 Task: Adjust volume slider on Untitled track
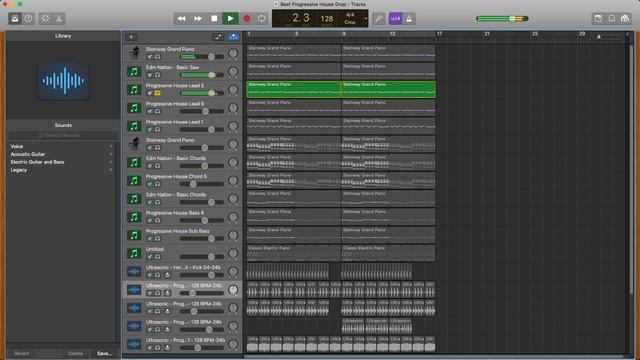(x=202, y=257)
